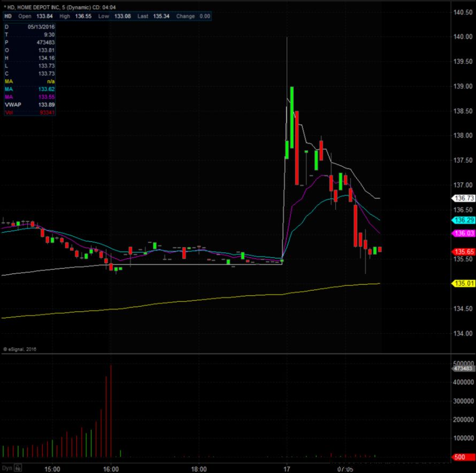
Task: Click the 15:00 time axis label
Action: (52, 469)
